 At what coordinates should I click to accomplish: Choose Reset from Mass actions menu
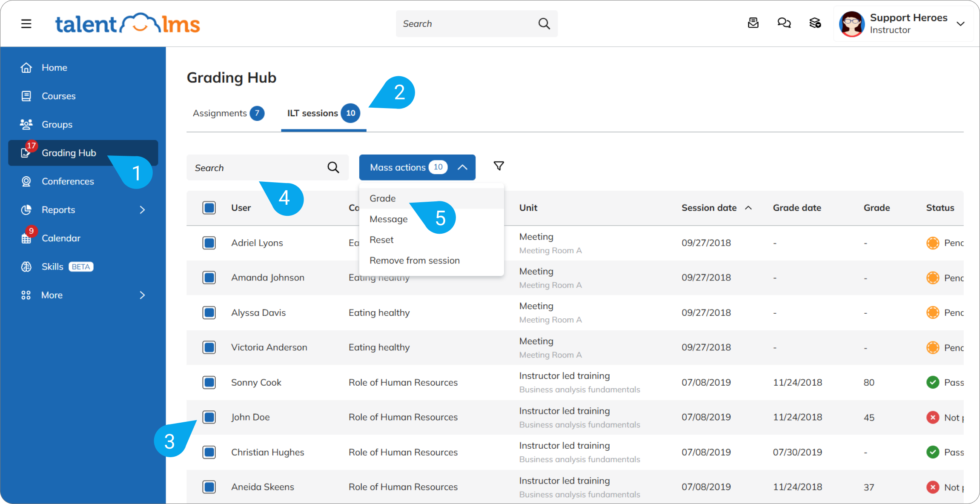[432, 240]
